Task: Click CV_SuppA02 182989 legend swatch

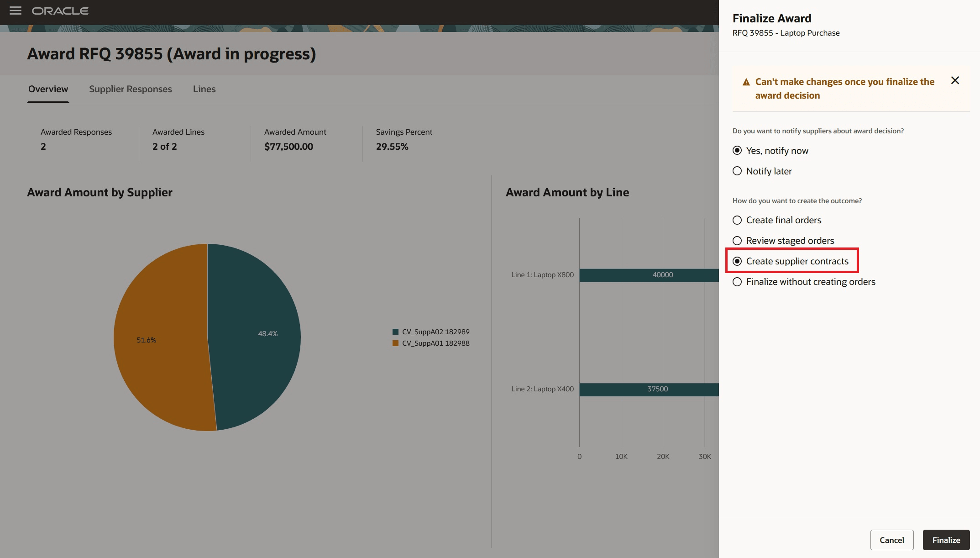Action: click(x=396, y=332)
